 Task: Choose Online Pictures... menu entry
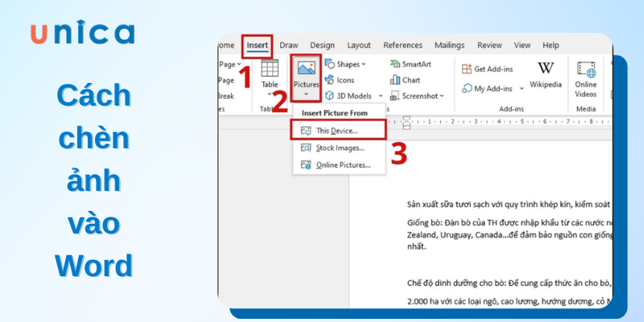pyautogui.click(x=339, y=165)
